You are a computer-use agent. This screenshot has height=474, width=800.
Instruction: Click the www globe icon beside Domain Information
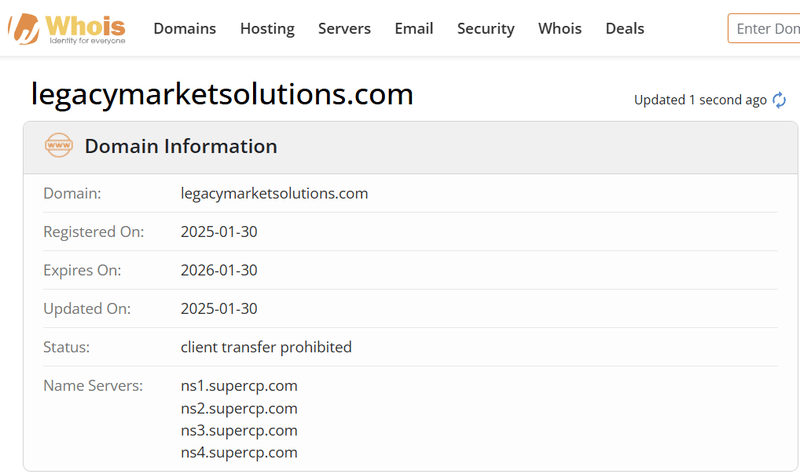point(59,145)
